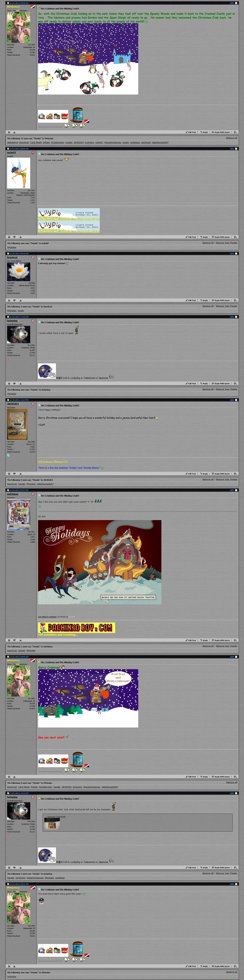Image resolution: width=244 pixels, height=980 pixels.
Task: Toggle the multi-quote icon on mxfaiman's post
Action: click(235, 640)
